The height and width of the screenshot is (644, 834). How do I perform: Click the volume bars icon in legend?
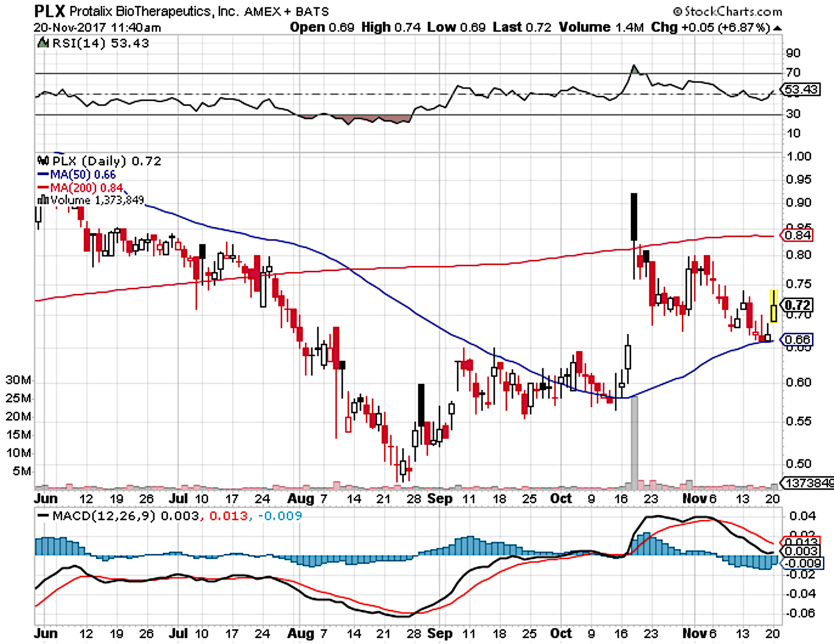click(x=43, y=200)
